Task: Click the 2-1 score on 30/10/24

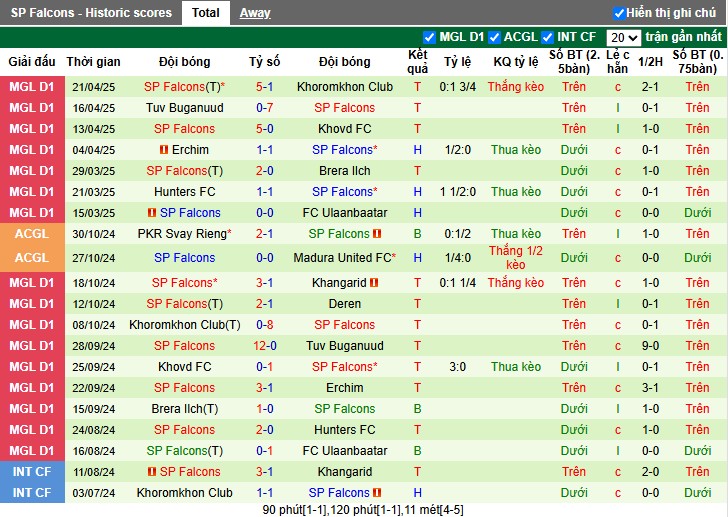Action: [265, 234]
